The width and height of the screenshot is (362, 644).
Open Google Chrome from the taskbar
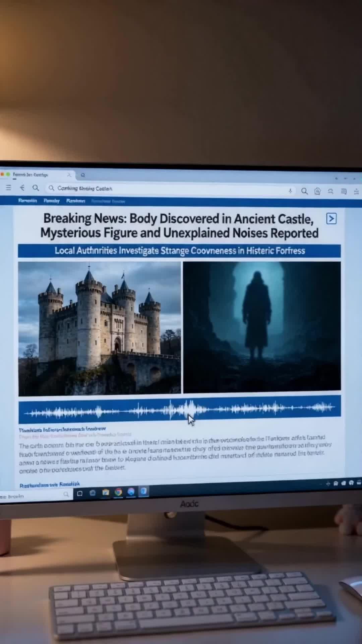[118, 492]
